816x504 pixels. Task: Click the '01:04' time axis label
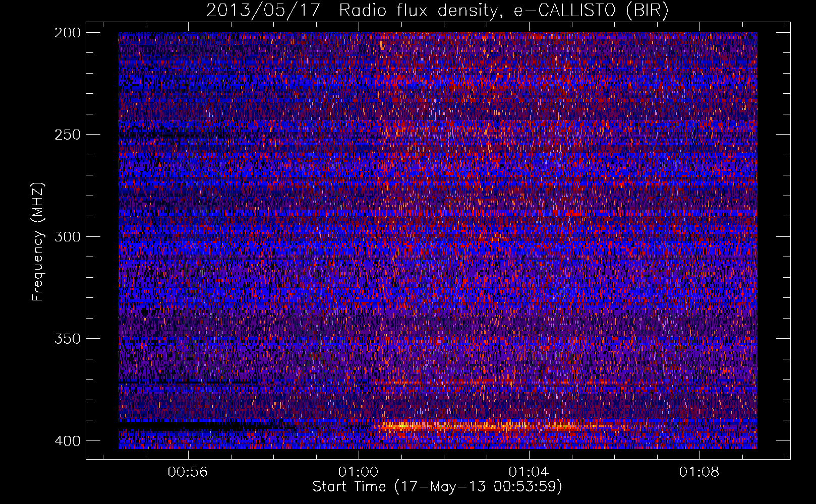click(x=529, y=472)
